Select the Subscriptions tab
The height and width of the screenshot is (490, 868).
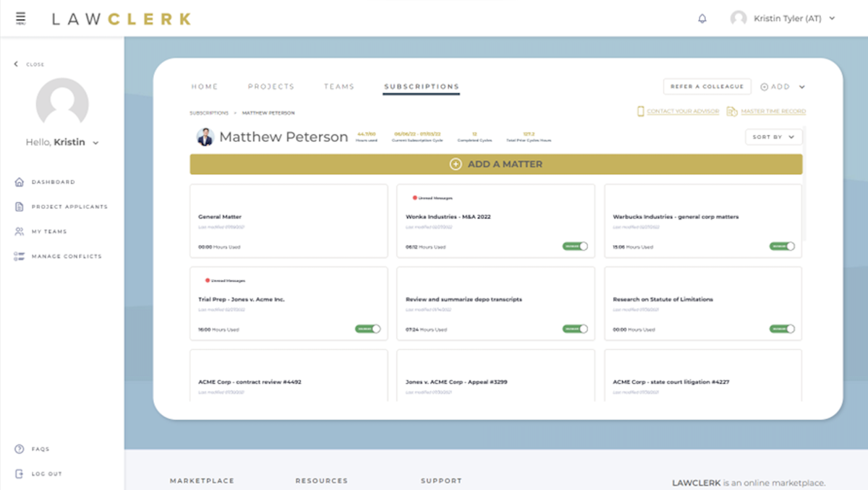[422, 87]
